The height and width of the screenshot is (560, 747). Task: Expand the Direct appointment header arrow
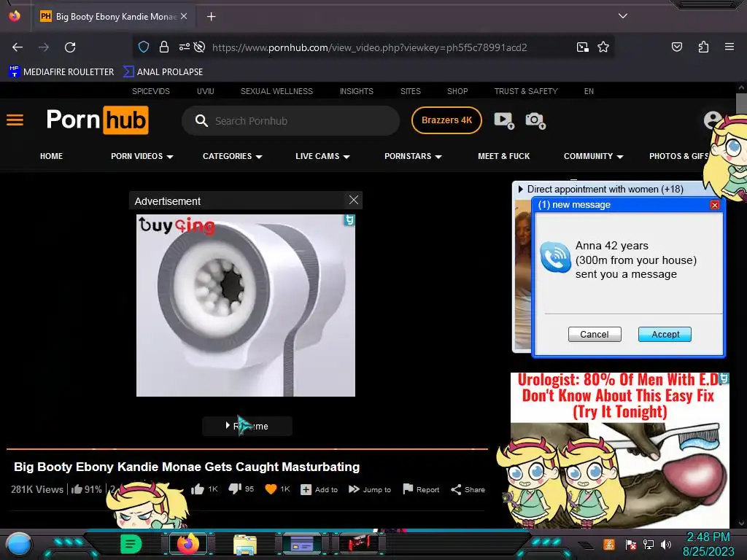521,189
